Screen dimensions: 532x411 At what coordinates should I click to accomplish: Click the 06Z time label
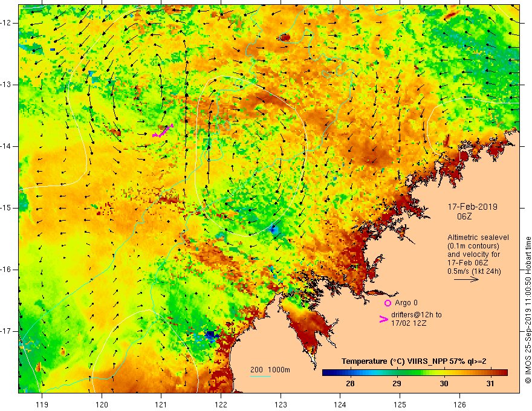[464, 216]
